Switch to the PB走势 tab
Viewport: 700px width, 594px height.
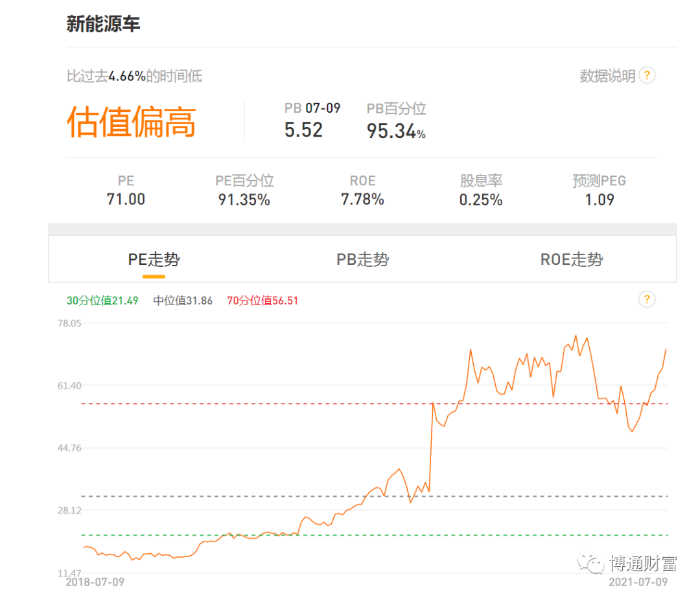click(362, 260)
